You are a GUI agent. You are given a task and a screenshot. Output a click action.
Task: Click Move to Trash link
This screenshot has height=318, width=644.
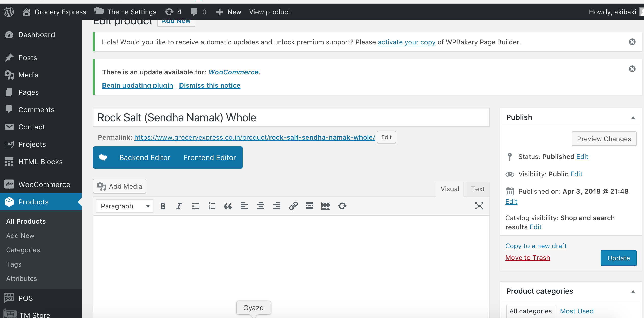[527, 258]
